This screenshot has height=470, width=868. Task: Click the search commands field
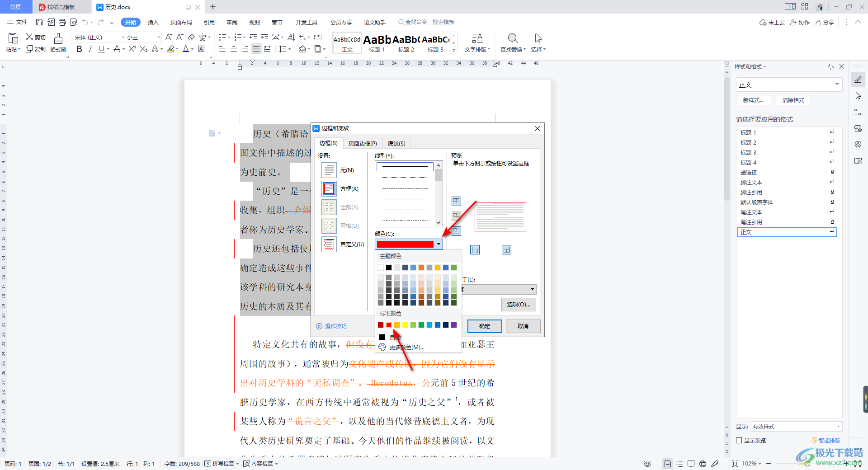pyautogui.click(x=426, y=22)
